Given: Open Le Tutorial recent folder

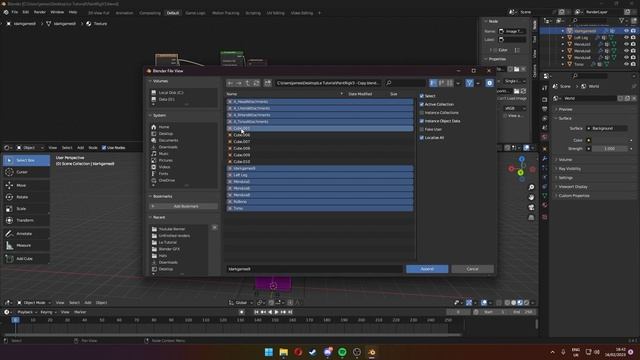Looking at the screenshot, I should (x=167, y=242).
